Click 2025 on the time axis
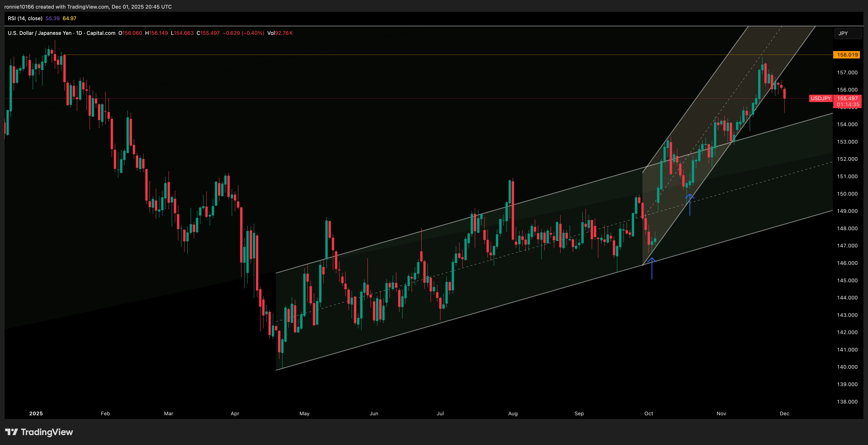Image resolution: width=868 pixels, height=445 pixels. tap(36, 413)
